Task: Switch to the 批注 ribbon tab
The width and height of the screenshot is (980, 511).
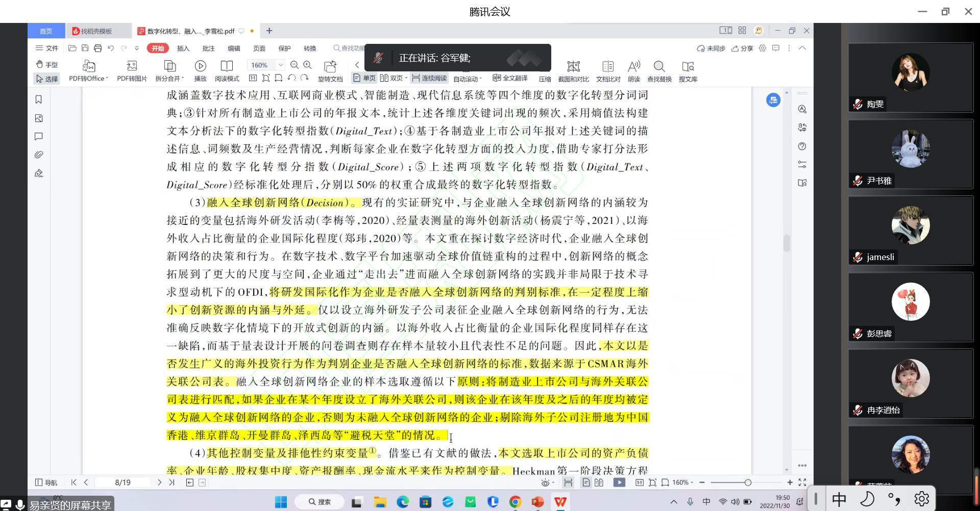Action: [x=208, y=48]
